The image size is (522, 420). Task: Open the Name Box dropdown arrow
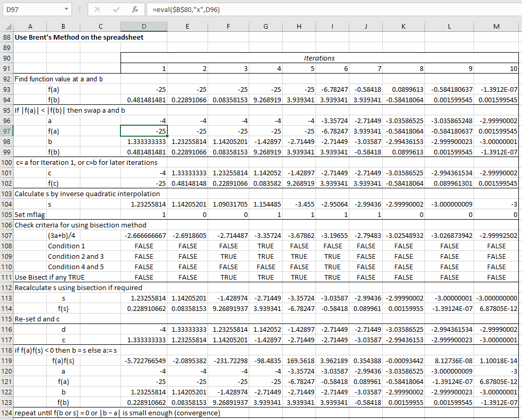tap(66, 9)
